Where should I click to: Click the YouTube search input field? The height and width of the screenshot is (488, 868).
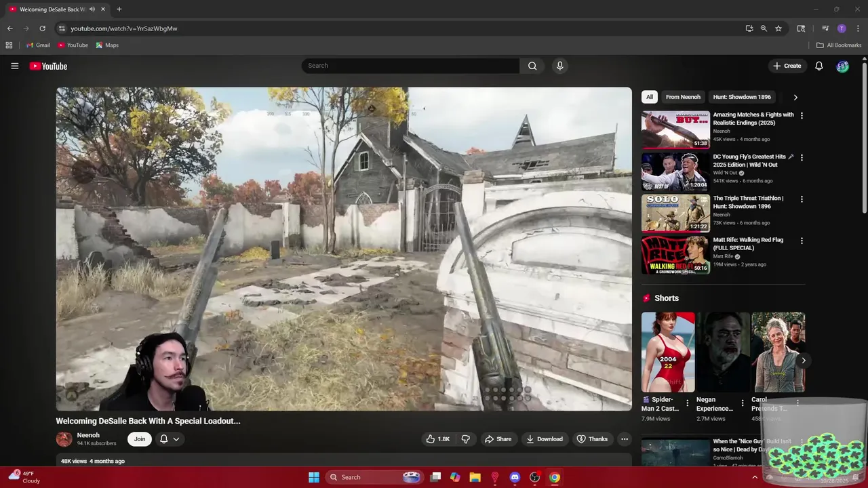point(411,66)
